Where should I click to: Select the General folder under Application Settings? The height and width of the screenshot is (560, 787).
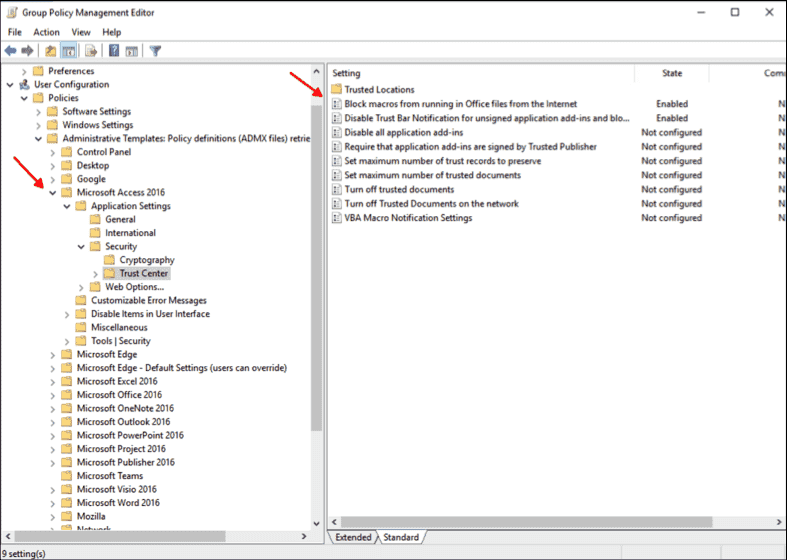pos(120,219)
